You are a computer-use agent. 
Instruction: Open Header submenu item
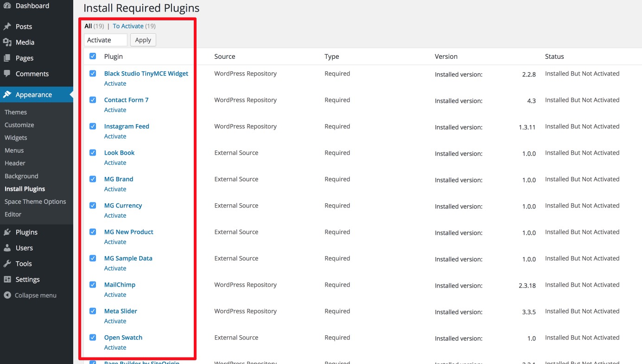(x=15, y=163)
